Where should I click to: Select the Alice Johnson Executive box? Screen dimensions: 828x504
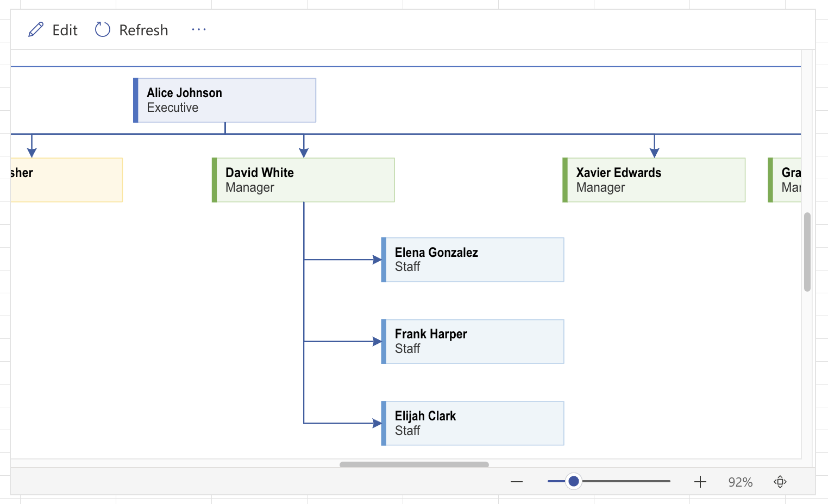(x=225, y=100)
